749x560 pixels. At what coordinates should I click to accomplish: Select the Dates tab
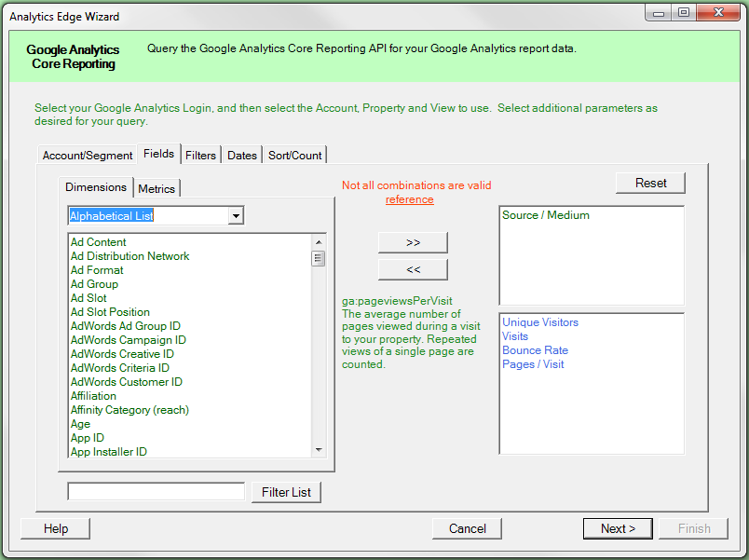[242, 156]
